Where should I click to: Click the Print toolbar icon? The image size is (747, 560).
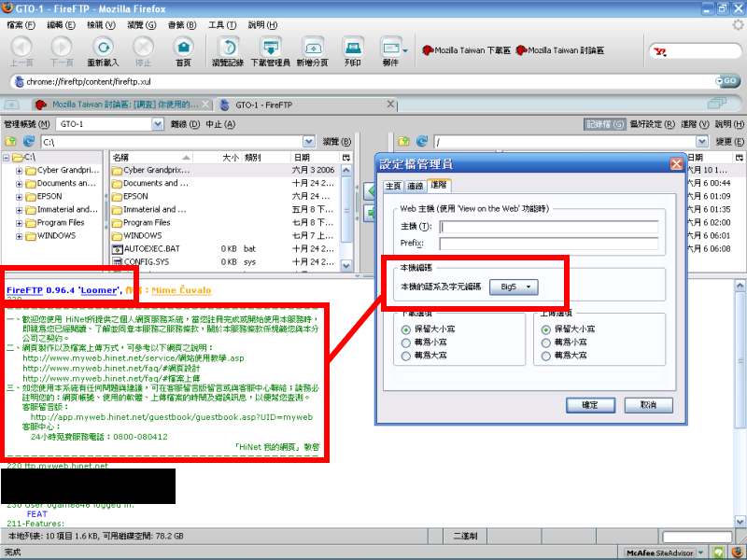pyautogui.click(x=353, y=48)
